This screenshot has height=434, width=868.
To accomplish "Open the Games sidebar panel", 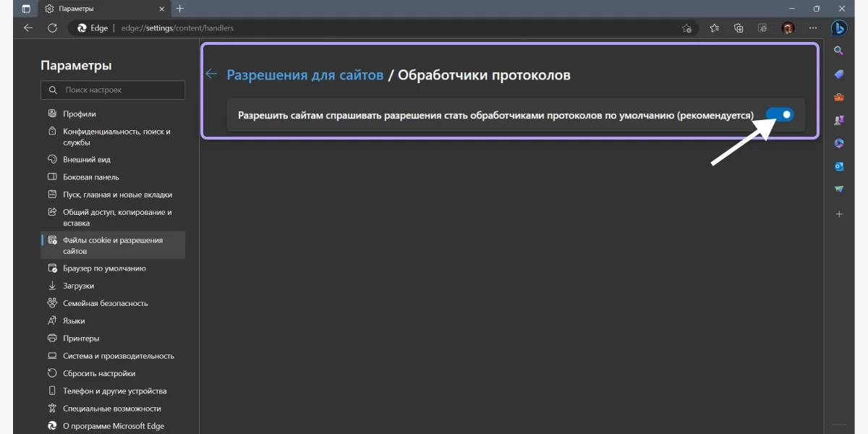I will pyautogui.click(x=839, y=120).
